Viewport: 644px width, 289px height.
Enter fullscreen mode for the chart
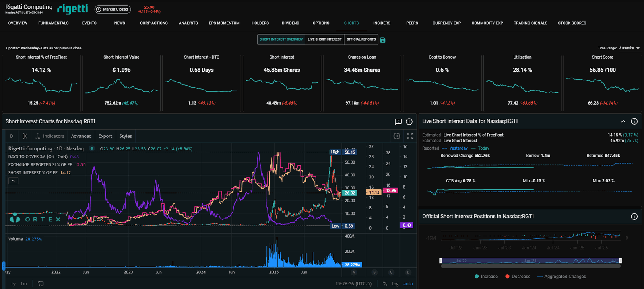[410, 136]
